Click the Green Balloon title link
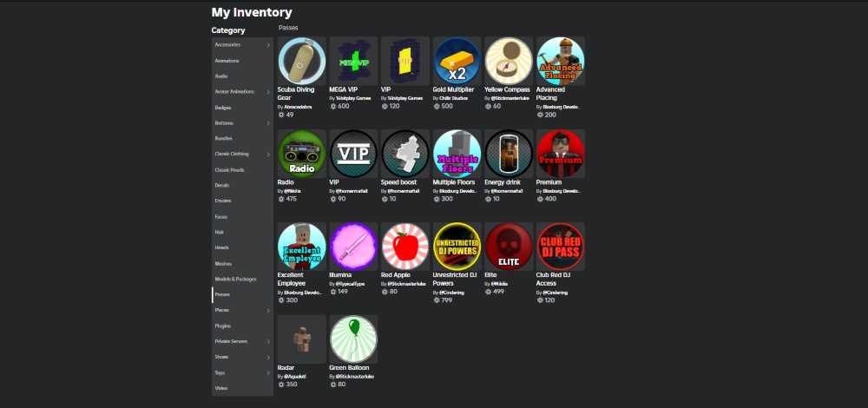The image size is (868, 408). coord(349,367)
